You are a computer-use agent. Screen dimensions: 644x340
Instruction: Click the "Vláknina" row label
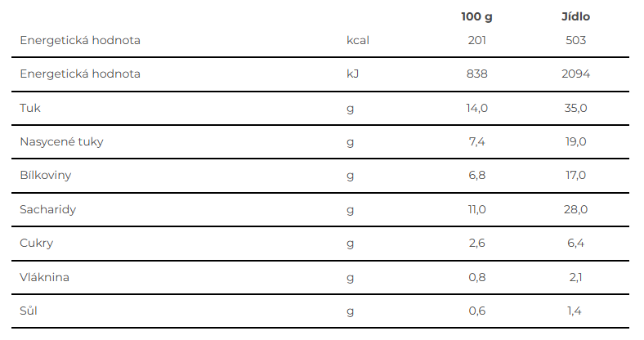click(x=44, y=277)
